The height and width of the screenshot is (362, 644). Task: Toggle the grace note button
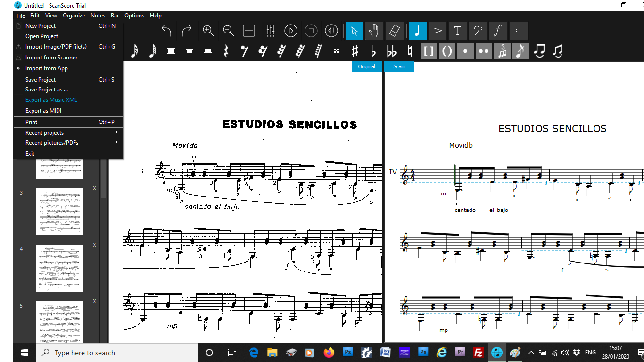pos(520,51)
